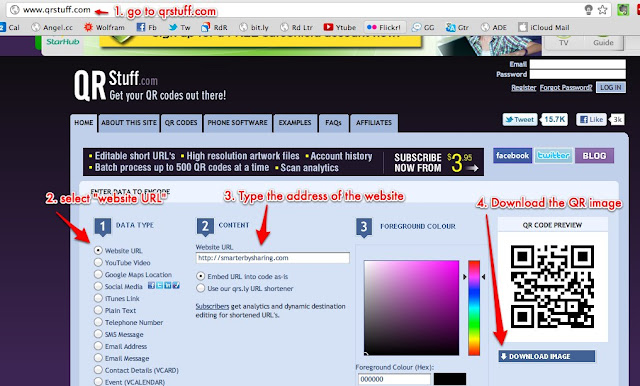Open the Tw Twitter bookmark
The height and width of the screenshot is (386, 640).
click(x=180, y=27)
